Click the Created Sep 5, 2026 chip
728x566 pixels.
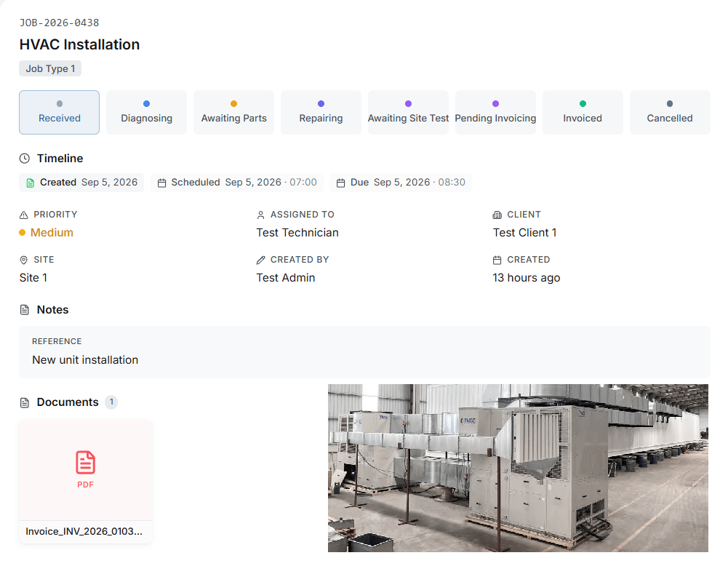click(x=81, y=183)
